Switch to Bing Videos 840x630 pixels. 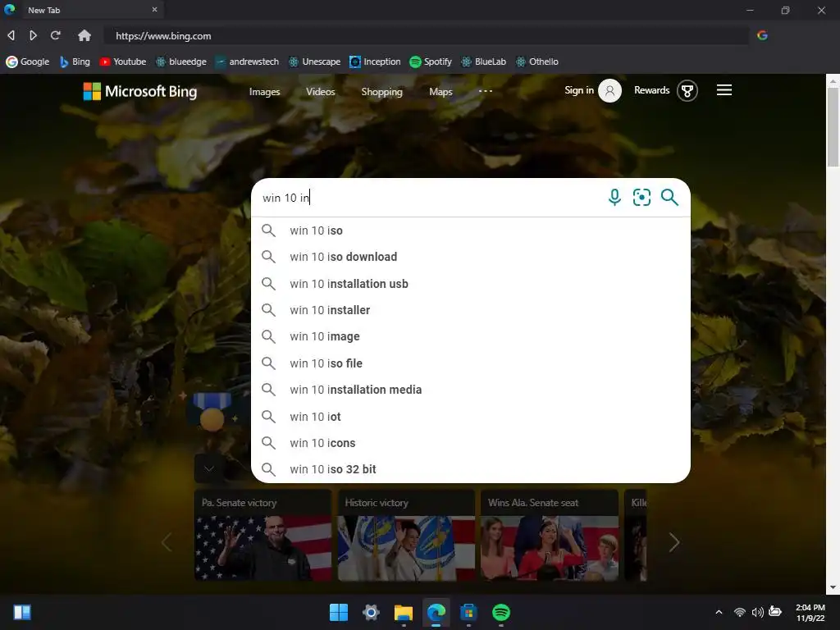321,92
